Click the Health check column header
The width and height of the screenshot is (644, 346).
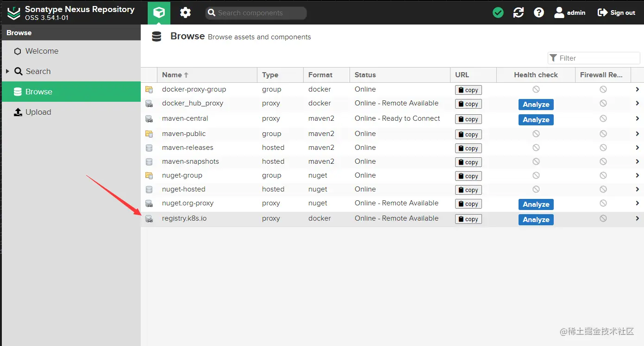[x=536, y=74]
